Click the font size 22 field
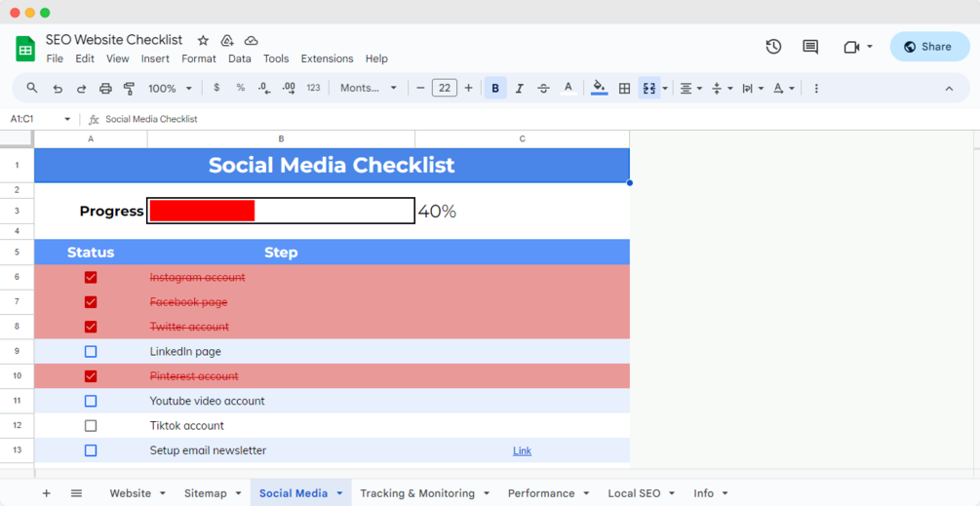Viewport: 980px width, 506px height. pos(445,88)
